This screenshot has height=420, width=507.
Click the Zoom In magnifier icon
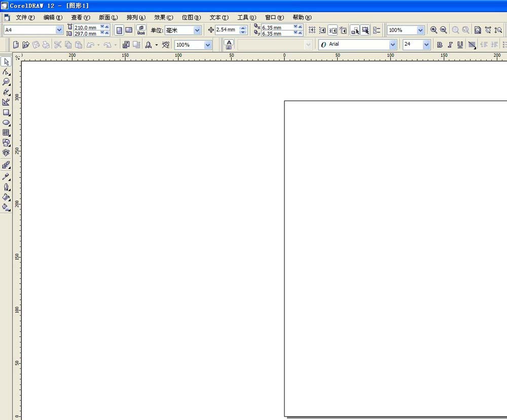pos(433,30)
